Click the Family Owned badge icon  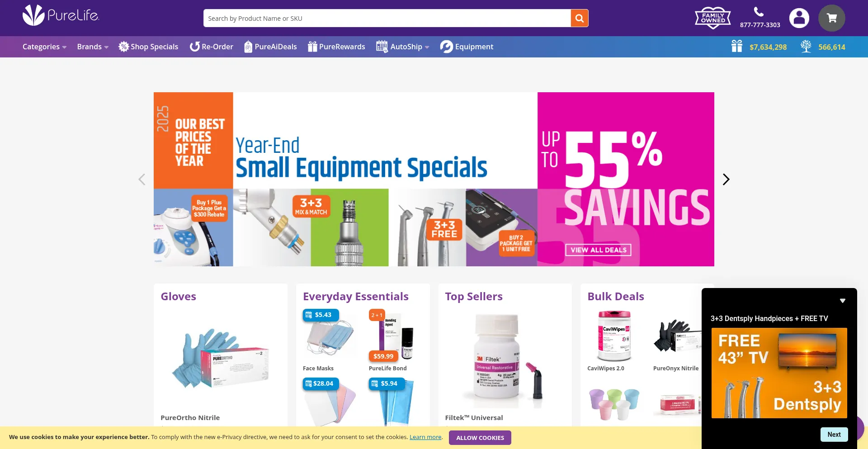[713, 18]
